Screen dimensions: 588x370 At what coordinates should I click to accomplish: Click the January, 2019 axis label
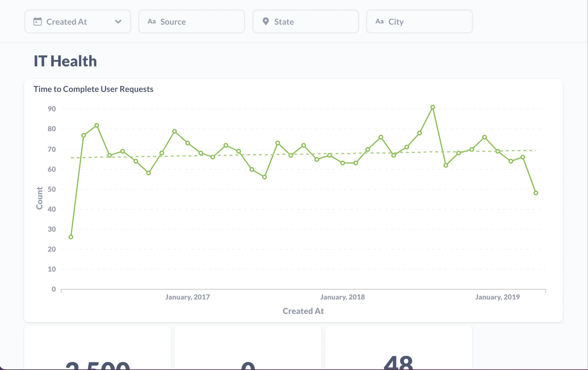click(x=497, y=297)
